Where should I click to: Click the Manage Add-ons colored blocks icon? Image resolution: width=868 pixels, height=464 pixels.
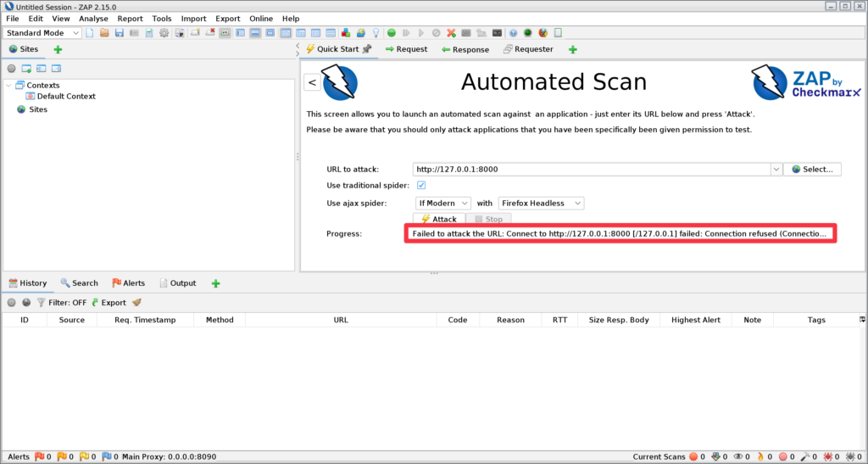(x=346, y=33)
